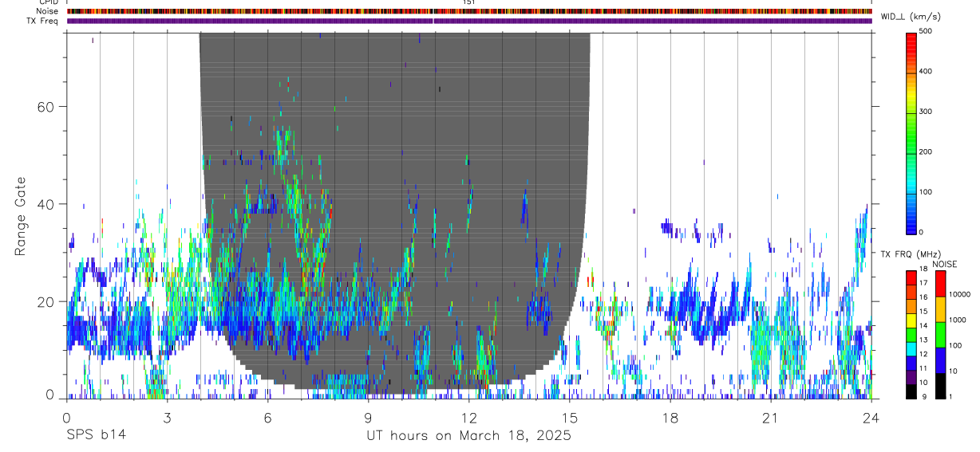The width and height of the screenshot is (980, 452).
Task: Click the x-axis tick label '15'
Action: 570,417
